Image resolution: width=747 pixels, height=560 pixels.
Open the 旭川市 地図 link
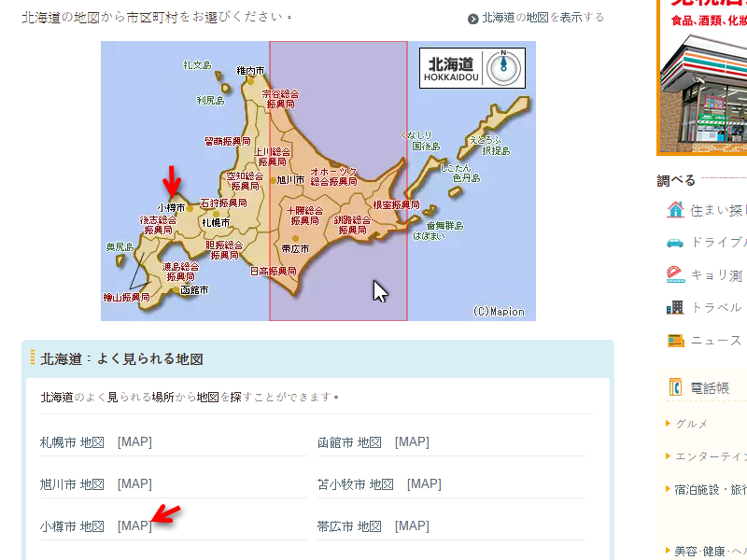(x=72, y=484)
